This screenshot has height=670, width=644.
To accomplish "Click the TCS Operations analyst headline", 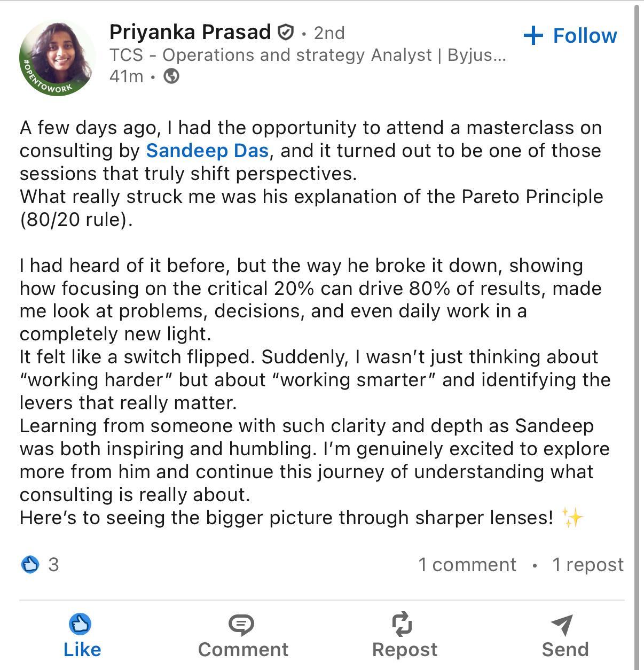I will 307,55.
